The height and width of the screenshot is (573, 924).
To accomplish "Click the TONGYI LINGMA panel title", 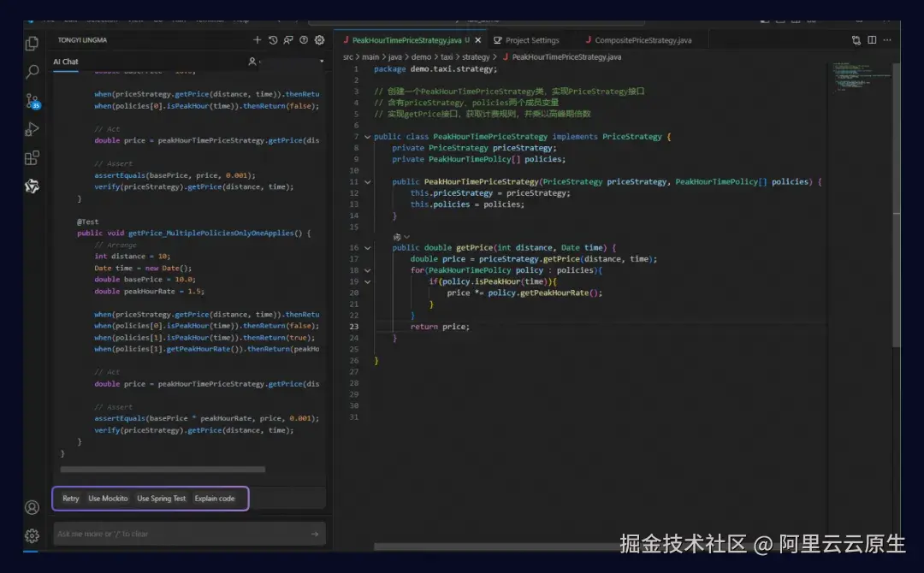I will point(82,40).
